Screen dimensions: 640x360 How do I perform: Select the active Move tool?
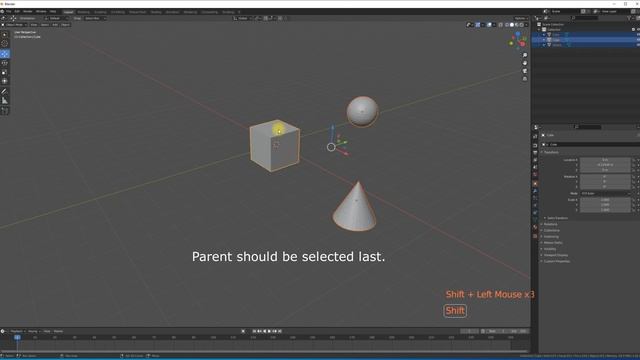[x=5, y=54]
